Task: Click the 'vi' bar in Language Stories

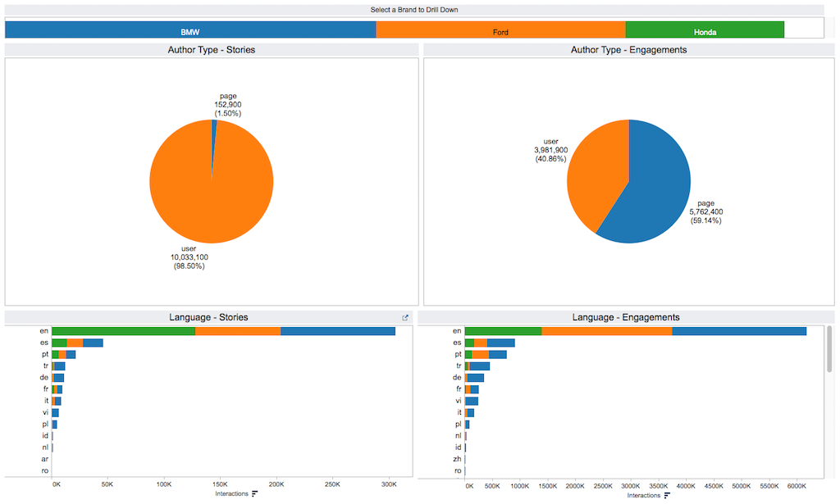Action: [55, 413]
